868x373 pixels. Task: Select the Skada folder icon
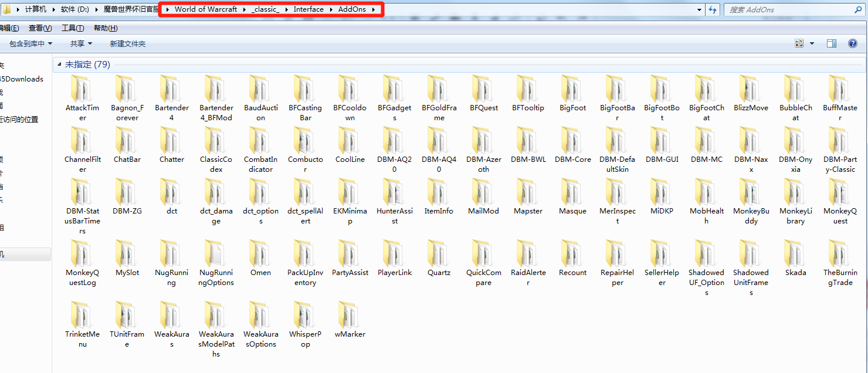point(795,253)
